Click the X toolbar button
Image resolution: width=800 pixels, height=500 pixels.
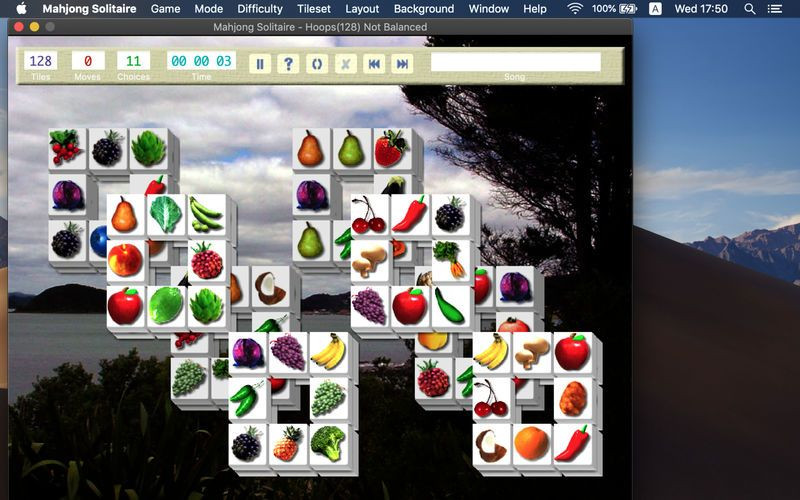point(345,64)
